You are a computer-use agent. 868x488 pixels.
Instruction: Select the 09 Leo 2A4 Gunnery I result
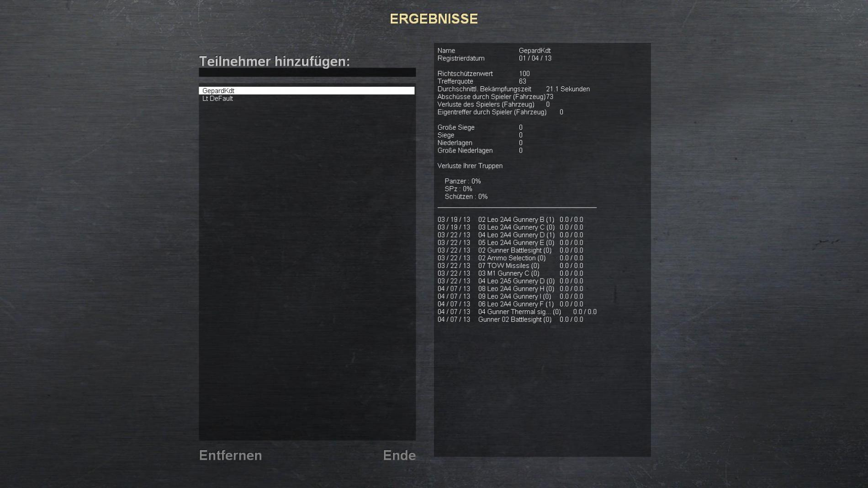514,297
